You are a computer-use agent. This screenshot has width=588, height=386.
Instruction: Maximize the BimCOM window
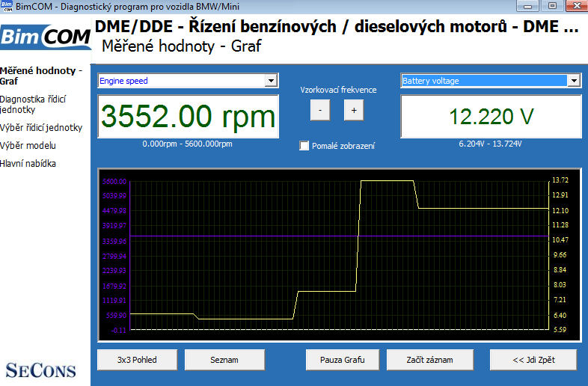[552, 6]
